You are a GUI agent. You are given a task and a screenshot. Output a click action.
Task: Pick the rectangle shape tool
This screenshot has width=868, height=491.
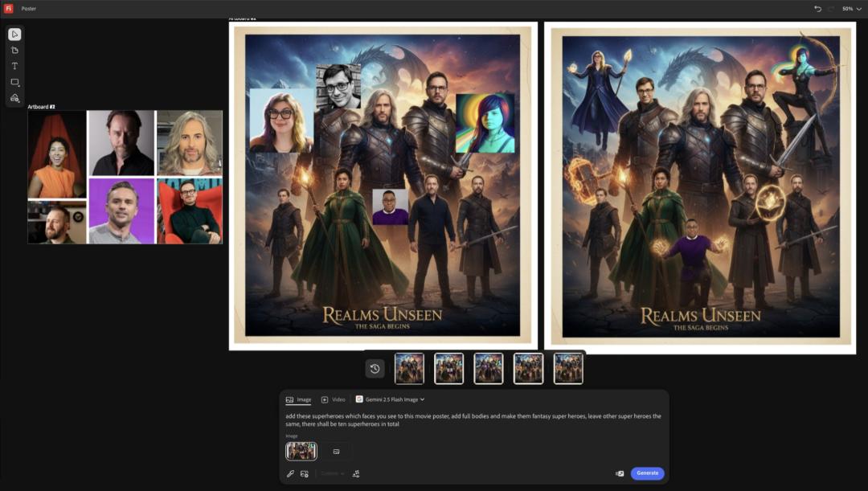click(14, 82)
